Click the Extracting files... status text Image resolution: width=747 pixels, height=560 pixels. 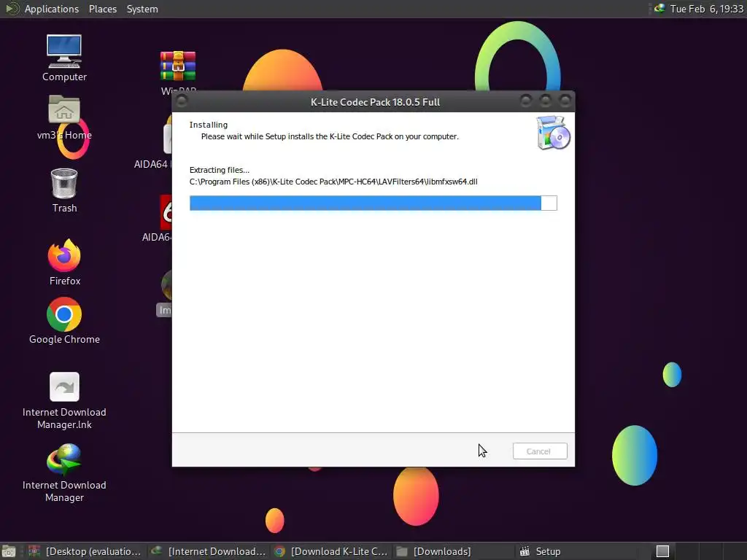pyautogui.click(x=219, y=170)
